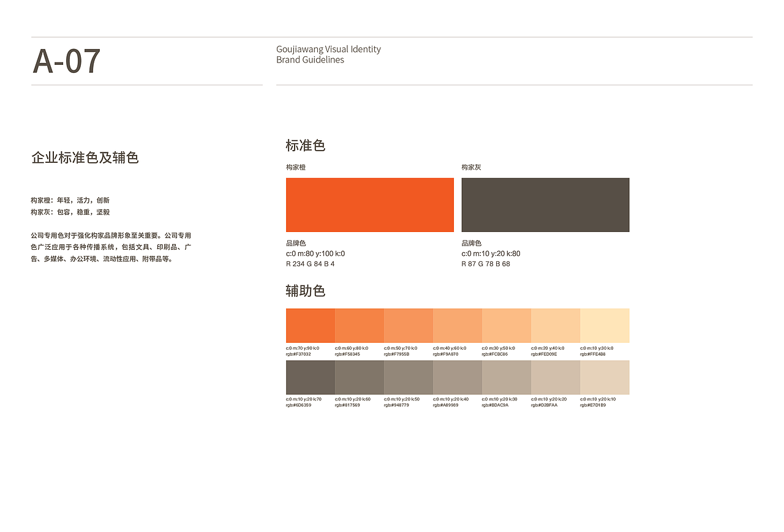The image size is (784, 532).
Task: Choose the swatch labeled rgb:#A89989
Action: coord(458,377)
